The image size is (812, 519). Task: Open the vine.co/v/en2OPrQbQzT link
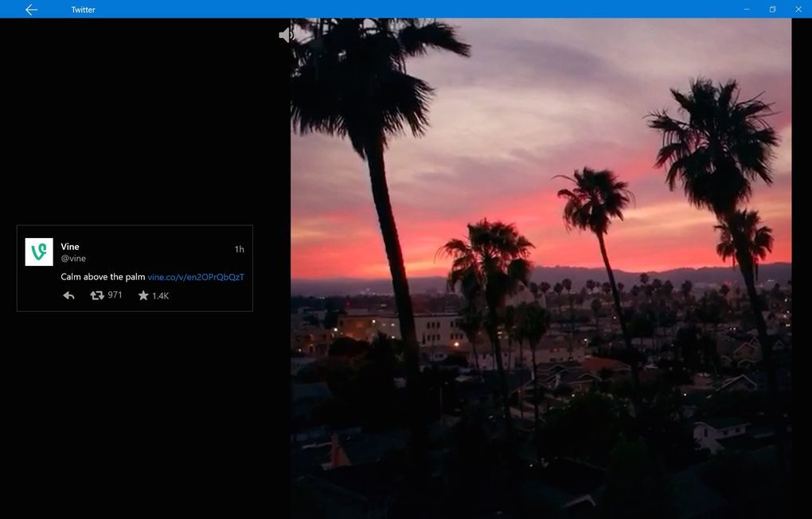[196, 277]
